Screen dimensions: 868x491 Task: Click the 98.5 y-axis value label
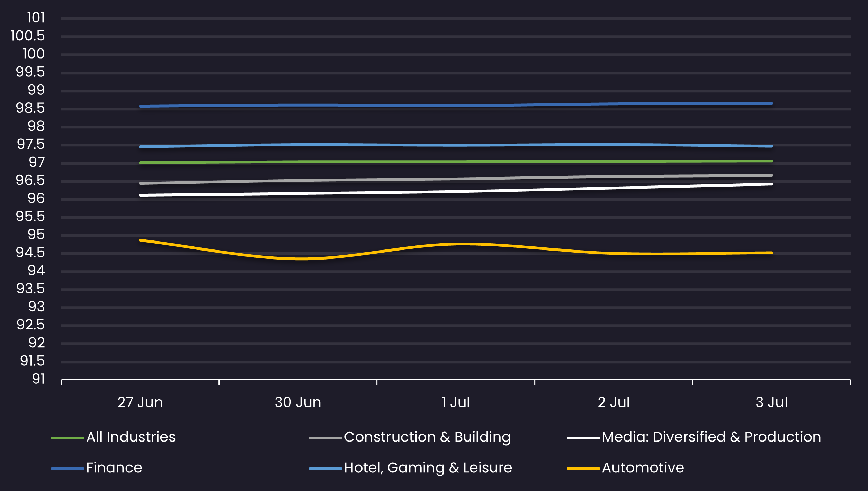(x=30, y=108)
